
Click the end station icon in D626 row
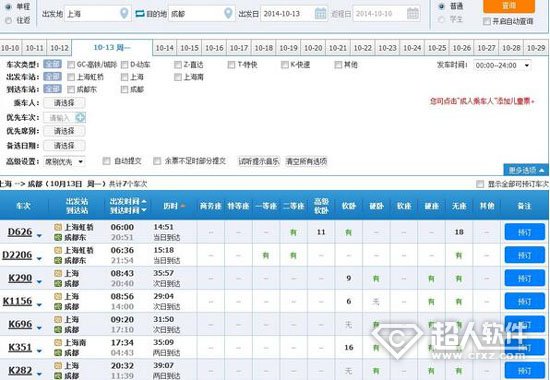tap(58, 238)
